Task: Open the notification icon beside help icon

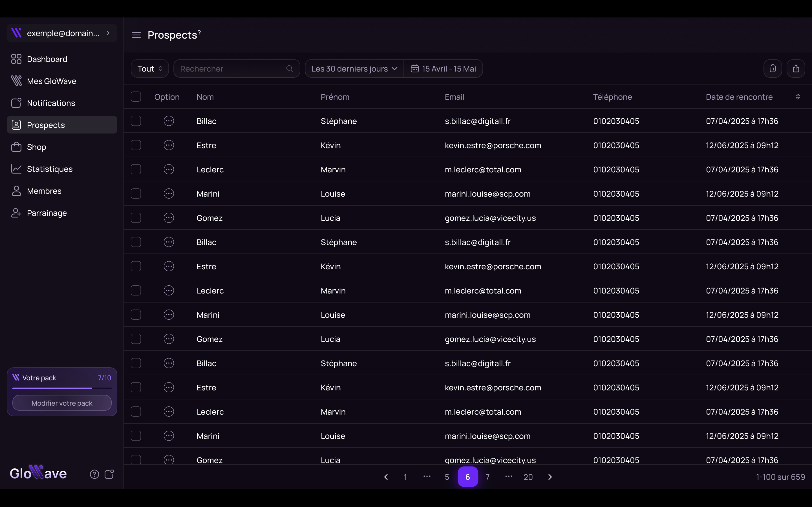Action: click(x=109, y=474)
